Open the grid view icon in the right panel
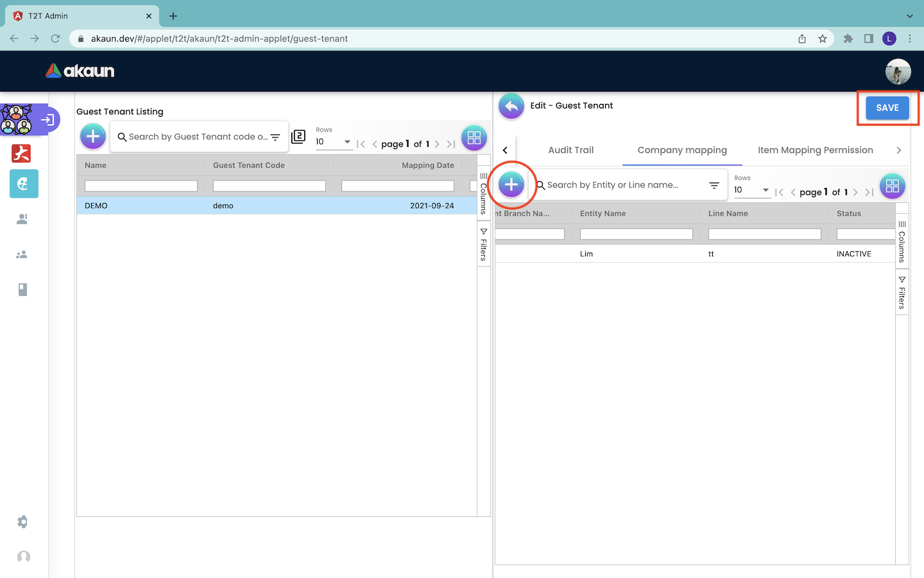 coord(892,186)
